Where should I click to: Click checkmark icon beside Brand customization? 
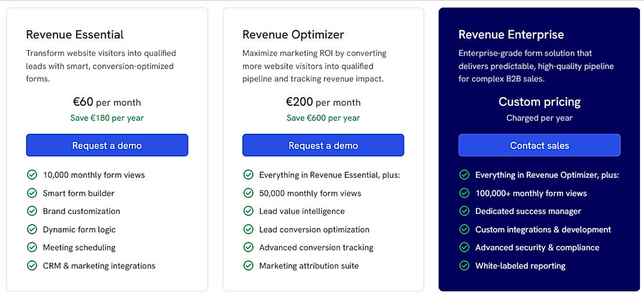coord(32,211)
